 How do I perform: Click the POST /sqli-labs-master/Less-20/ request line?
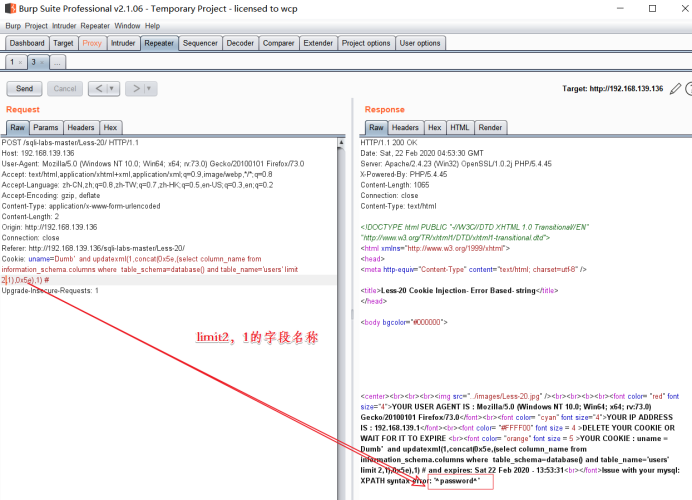(70, 143)
